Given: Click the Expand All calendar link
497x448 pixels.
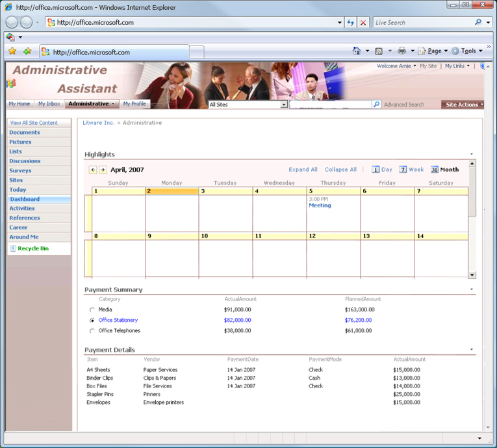Looking at the screenshot, I should [x=303, y=170].
